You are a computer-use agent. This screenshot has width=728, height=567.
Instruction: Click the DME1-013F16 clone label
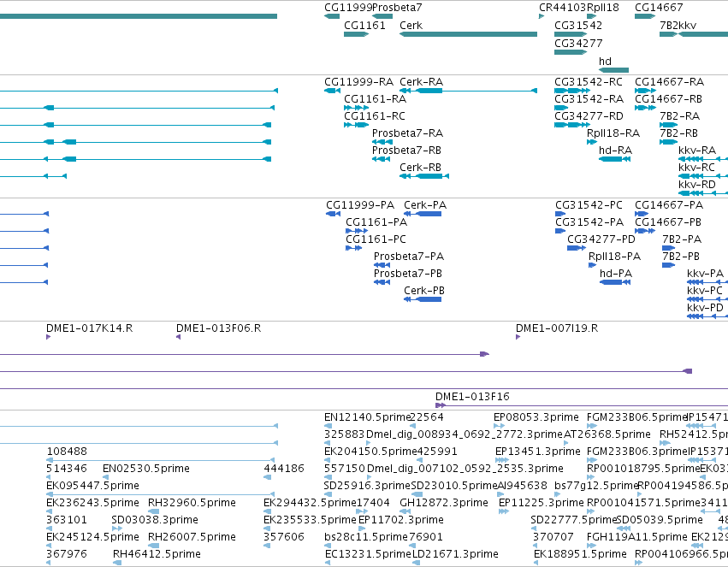[x=472, y=397]
